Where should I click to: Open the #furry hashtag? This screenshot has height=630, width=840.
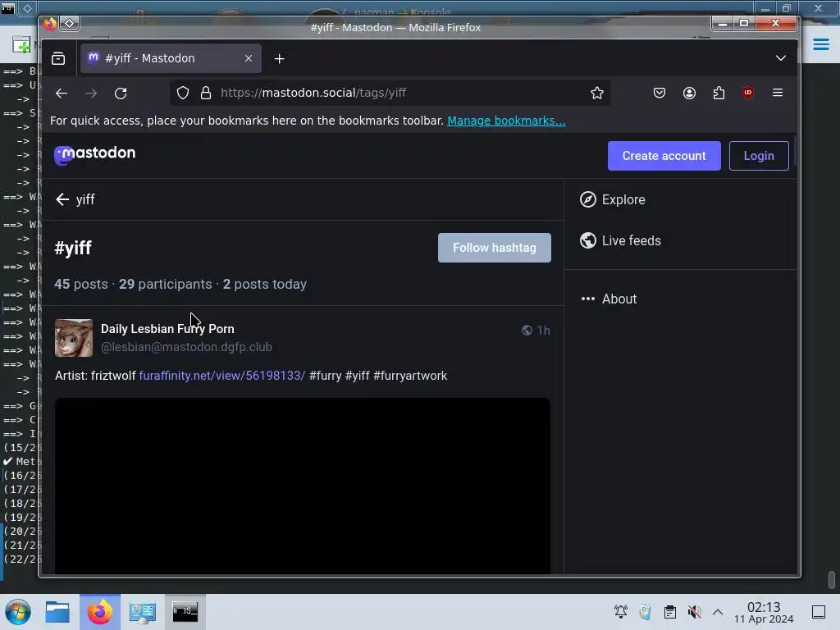click(x=325, y=376)
